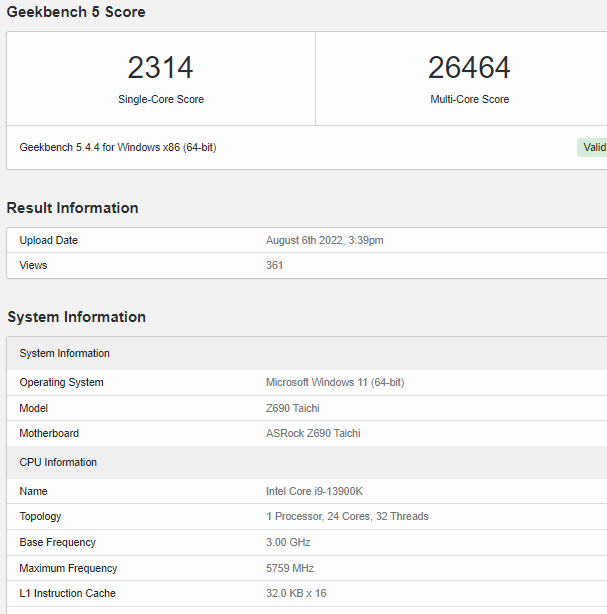Click the Name label in CPU Information
Image resolution: width=607 pixels, height=614 pixels.
point(33,491)
